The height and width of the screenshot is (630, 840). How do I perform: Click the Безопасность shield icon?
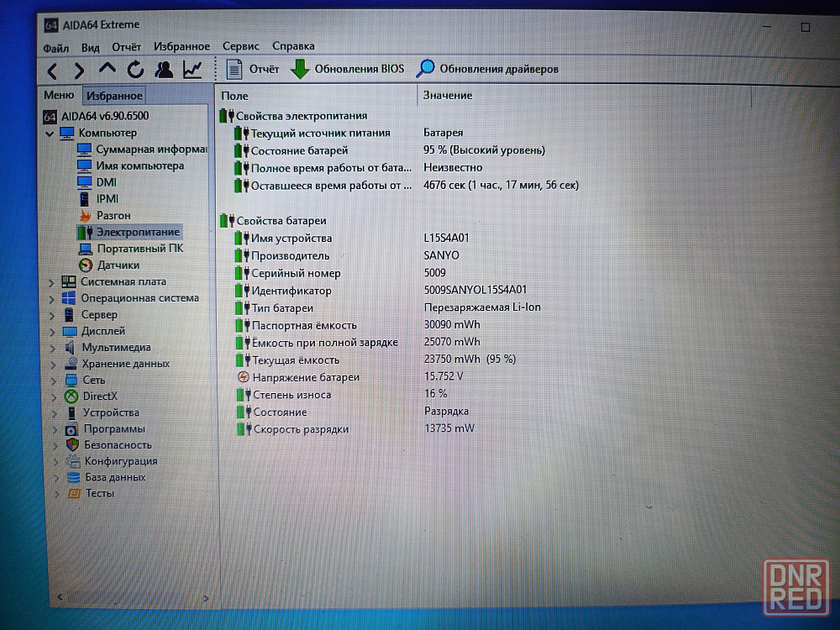(x=72, y=445)
